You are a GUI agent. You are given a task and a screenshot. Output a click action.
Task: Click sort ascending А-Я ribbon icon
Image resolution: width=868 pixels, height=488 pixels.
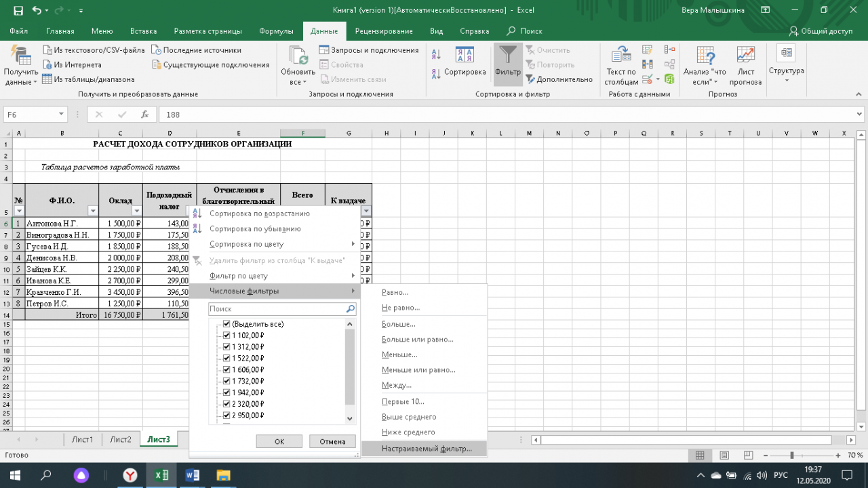pyautogui.click(x=436, y=54)
